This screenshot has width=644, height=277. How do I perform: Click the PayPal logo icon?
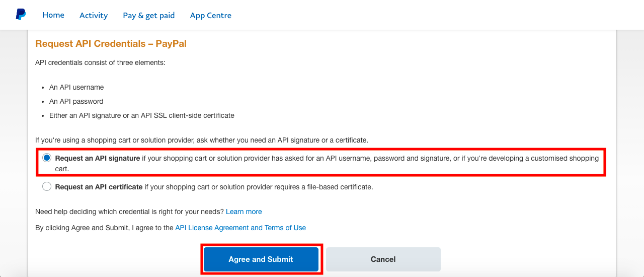[21, 15]
